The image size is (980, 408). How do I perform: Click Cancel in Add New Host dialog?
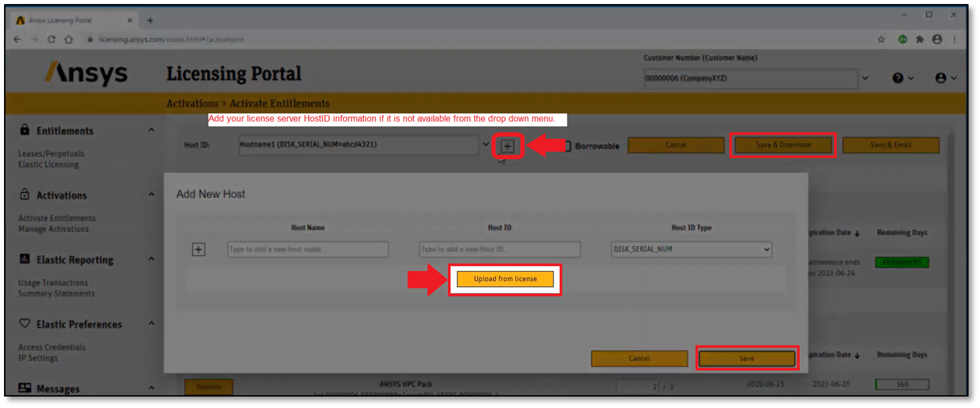(639, 359)
